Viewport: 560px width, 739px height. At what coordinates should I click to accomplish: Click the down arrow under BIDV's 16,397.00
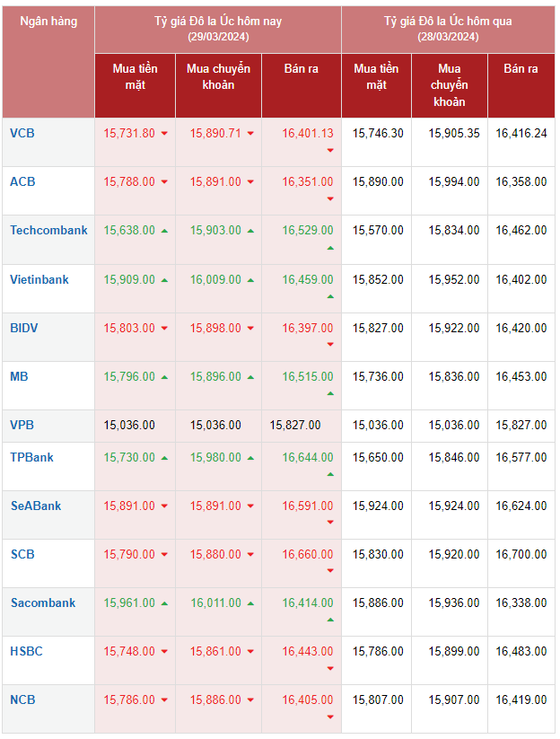[x=330, y=344]
